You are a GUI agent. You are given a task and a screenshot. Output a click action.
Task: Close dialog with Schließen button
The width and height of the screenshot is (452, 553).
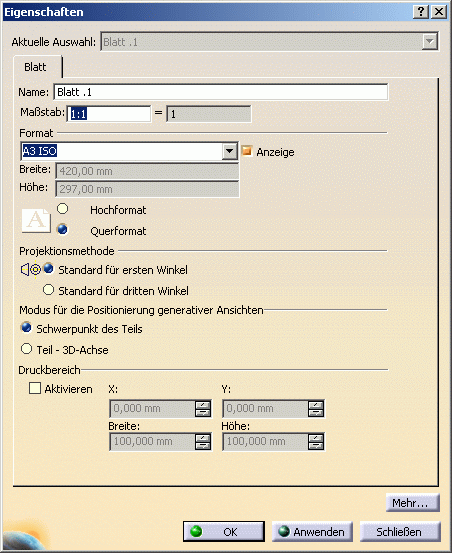(400, 531)
